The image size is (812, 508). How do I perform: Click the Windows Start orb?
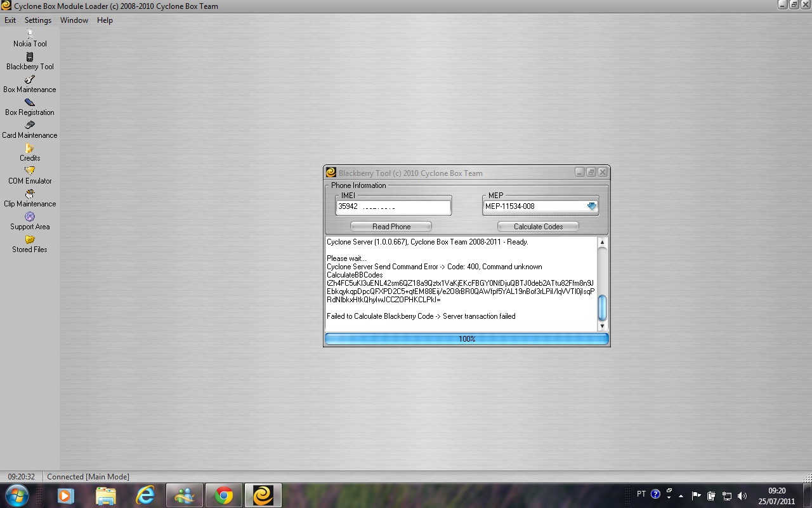click(x=16, y=495)
